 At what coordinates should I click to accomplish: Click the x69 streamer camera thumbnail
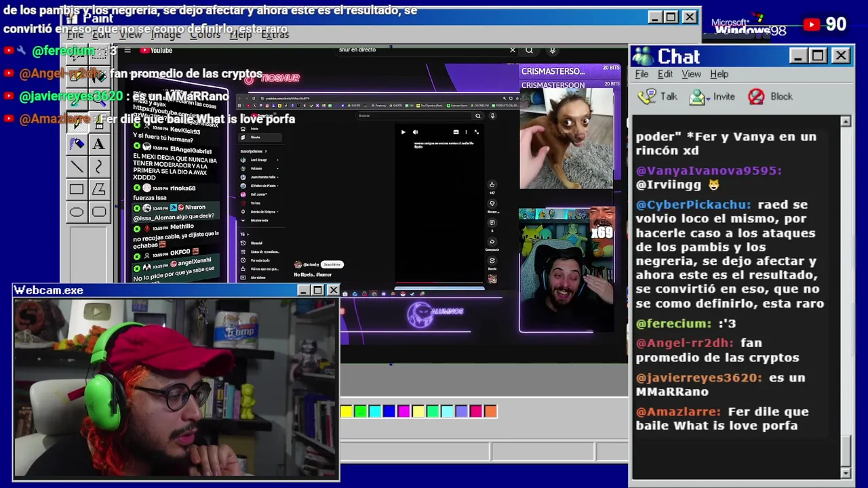point(566,270)
